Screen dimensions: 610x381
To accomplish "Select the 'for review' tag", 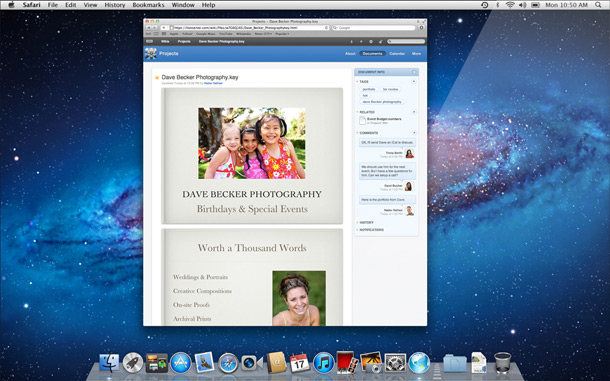I will [390, 90].
